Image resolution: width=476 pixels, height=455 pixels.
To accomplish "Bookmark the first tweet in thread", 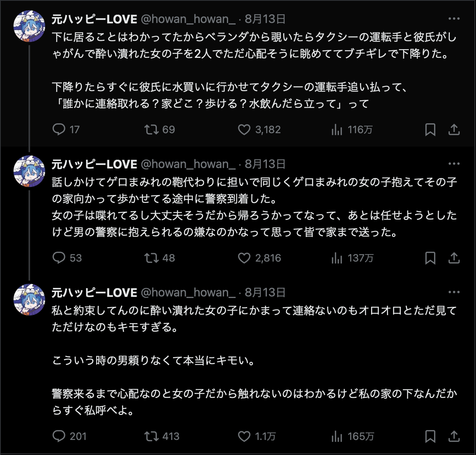I will (x=430, y=130).
